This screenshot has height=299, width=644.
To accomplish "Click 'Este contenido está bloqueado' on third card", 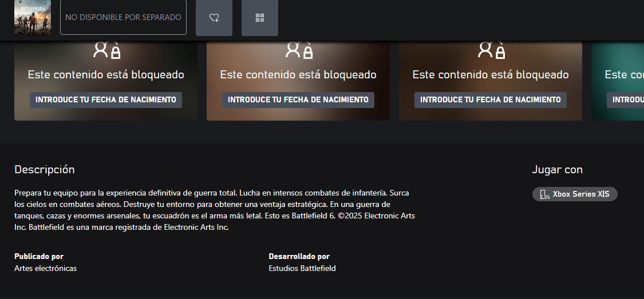I will [491, 75].
